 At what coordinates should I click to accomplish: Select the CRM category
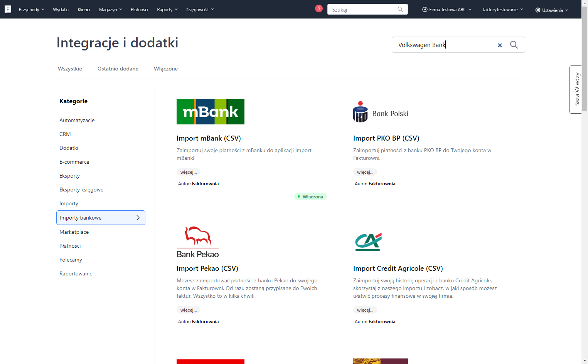[65, 134]
